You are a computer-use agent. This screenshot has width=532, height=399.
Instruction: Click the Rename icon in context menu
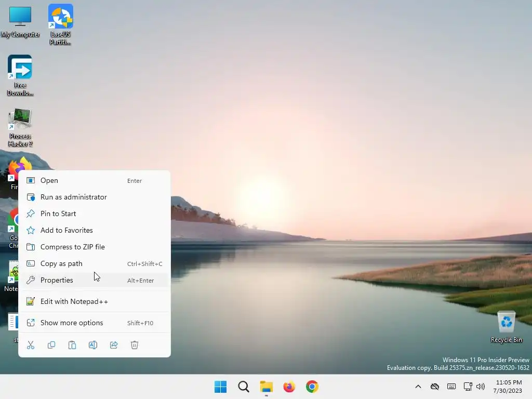(93, 345)
